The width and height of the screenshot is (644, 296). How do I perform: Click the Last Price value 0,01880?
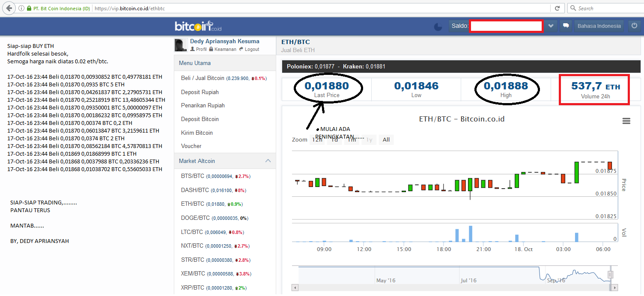pos(327,86)
